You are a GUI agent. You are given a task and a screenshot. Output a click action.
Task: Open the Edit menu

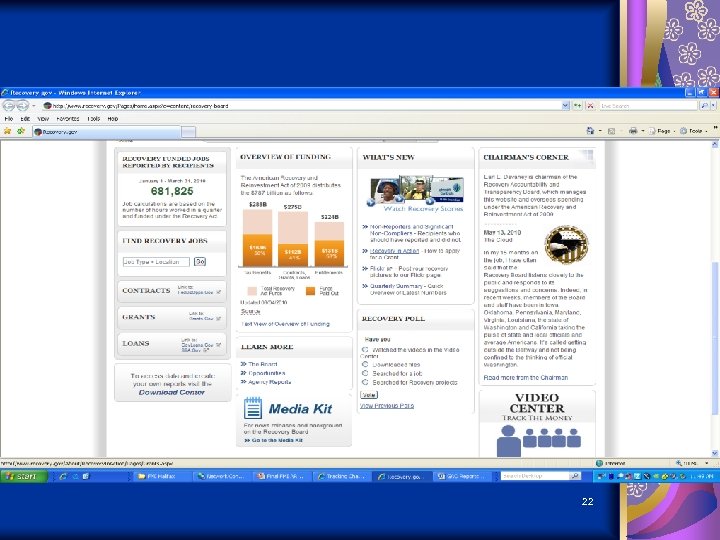tap(25, 118)
